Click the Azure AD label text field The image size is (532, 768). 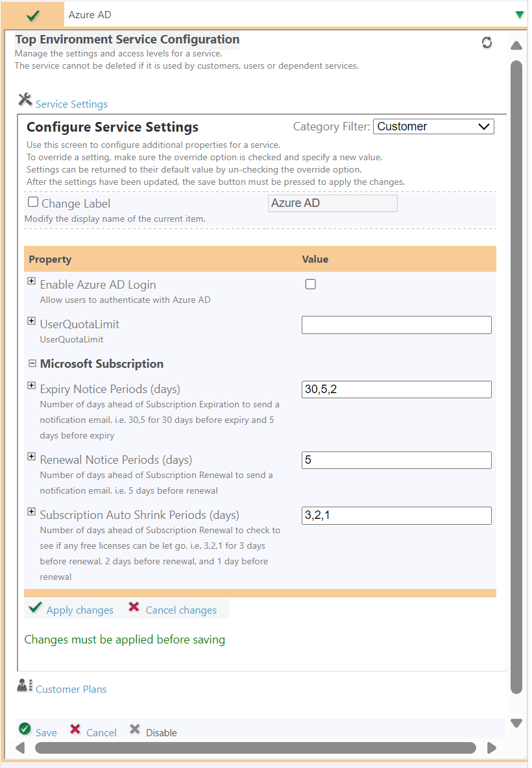point(333,203)
